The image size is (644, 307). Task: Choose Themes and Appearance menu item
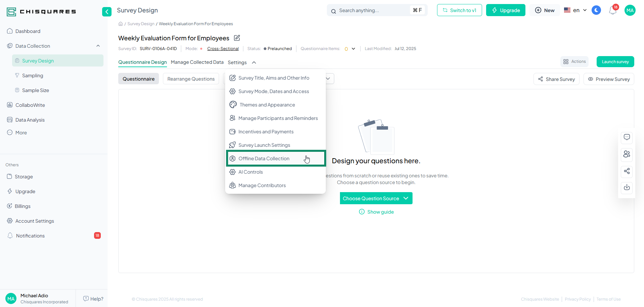pyautogui.click(x=267, y=105)
